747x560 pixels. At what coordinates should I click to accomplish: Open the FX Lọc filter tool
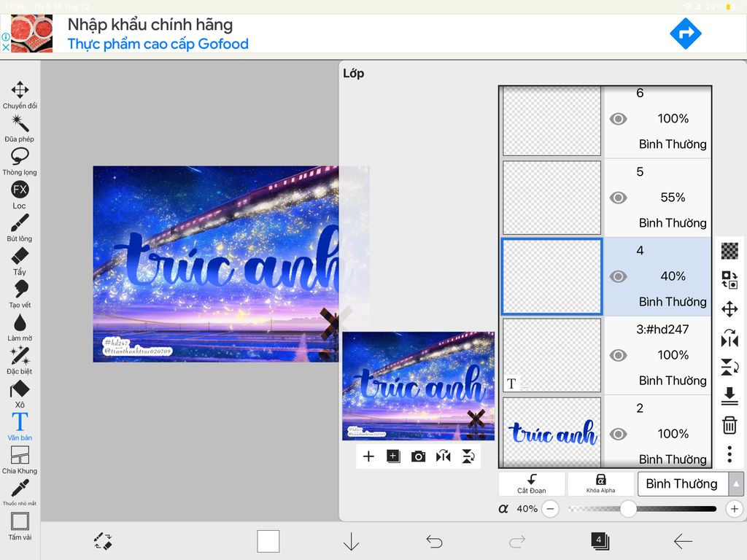pos(20,194)
